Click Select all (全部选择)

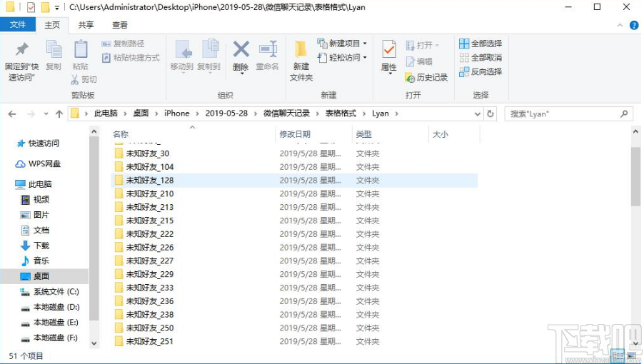[481, 44]
